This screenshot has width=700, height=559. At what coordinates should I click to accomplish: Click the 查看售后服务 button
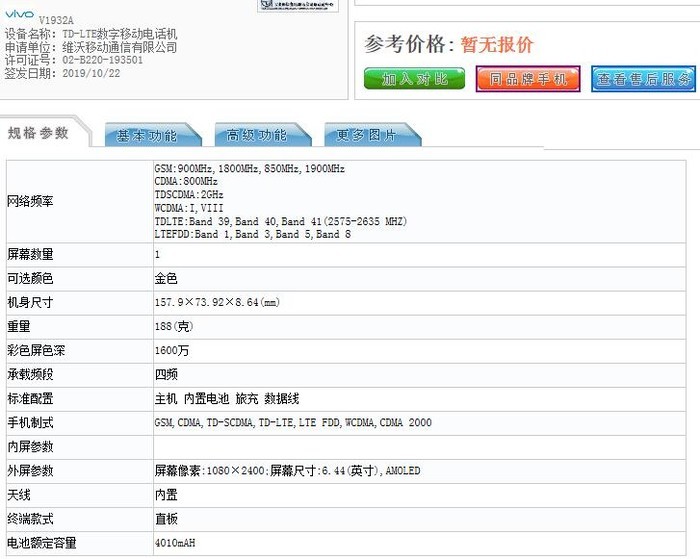pos(643,79)
